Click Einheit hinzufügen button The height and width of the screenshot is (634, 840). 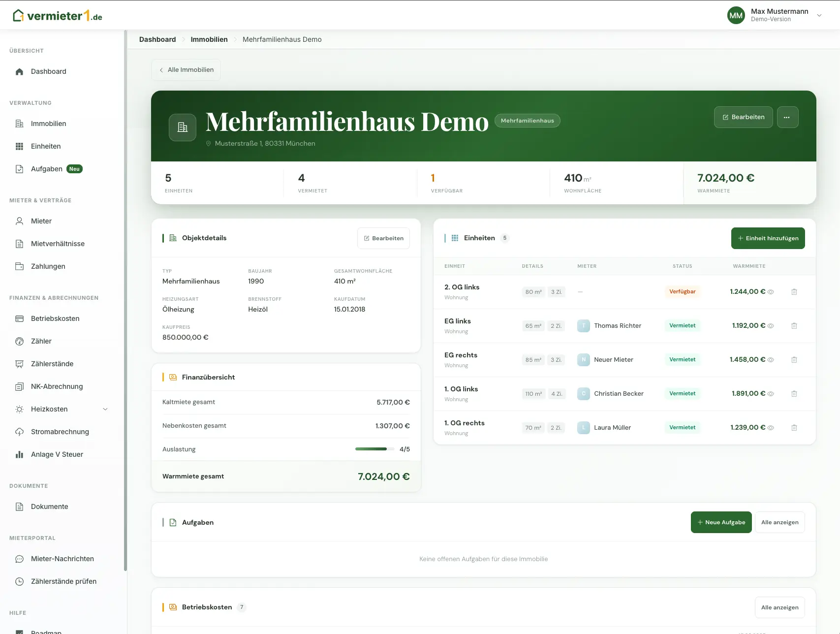(x=768, y=238)
